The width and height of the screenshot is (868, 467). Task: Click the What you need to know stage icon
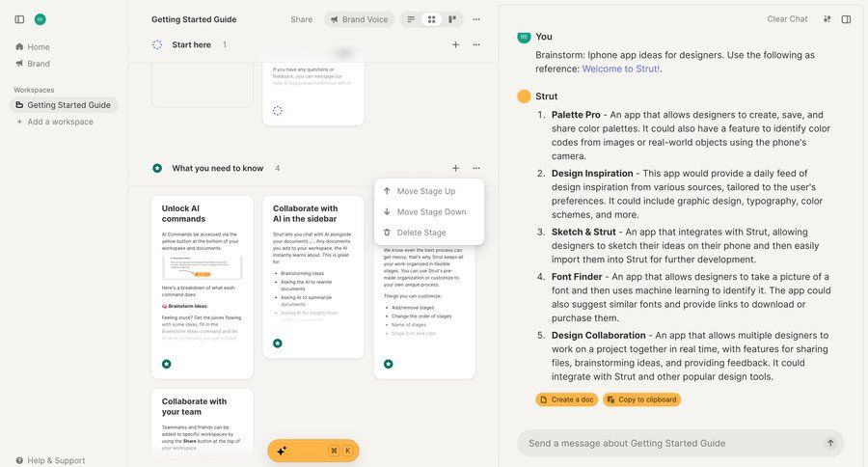157,168
